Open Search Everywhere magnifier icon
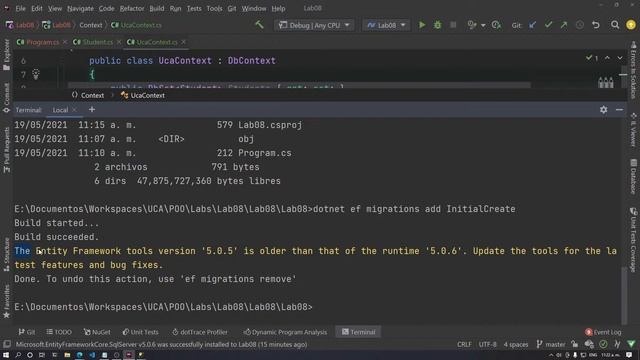The height and width of the screenshot is (360, 640). click(x=615, y=25)
